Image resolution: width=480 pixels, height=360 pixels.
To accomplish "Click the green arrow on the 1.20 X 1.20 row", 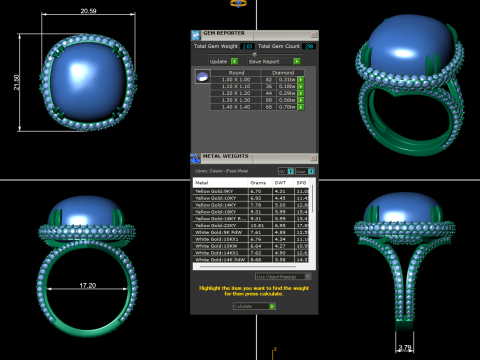I will click(301, 93).
